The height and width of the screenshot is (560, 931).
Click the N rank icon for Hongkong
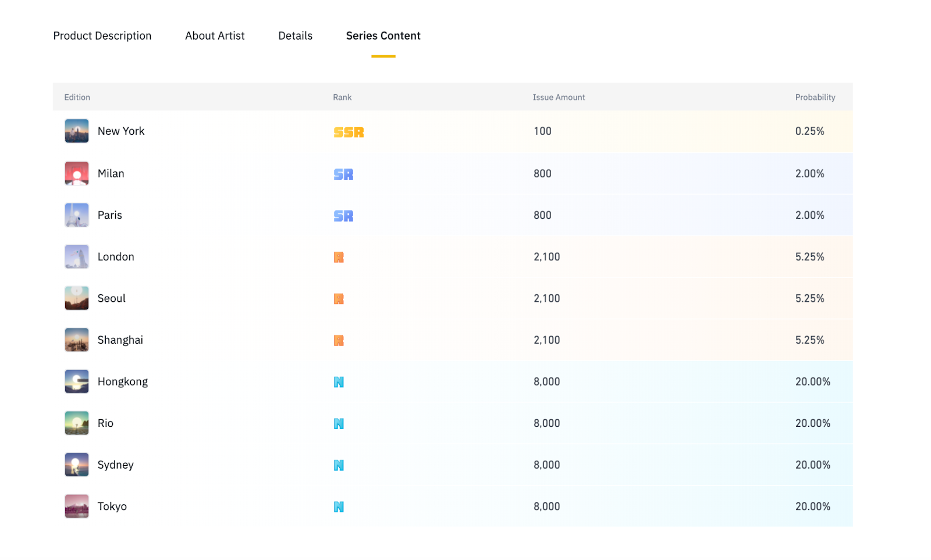click(x=339, y=382)
